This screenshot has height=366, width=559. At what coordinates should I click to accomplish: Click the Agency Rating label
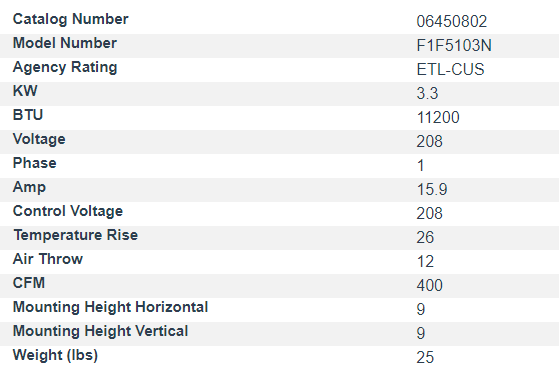[65, 67]
